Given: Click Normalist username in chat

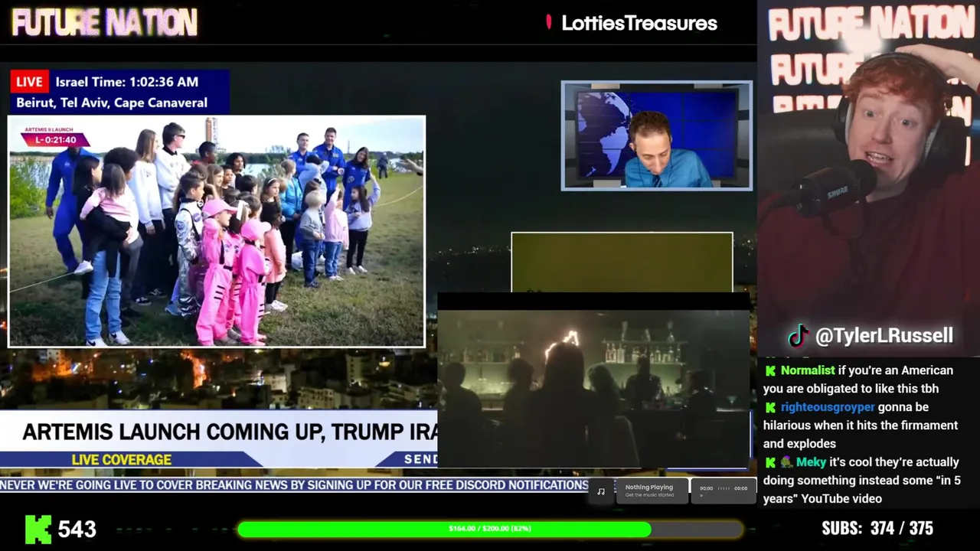Looking at the screenshot, I should pyautogui.click(x=808, y=370).
